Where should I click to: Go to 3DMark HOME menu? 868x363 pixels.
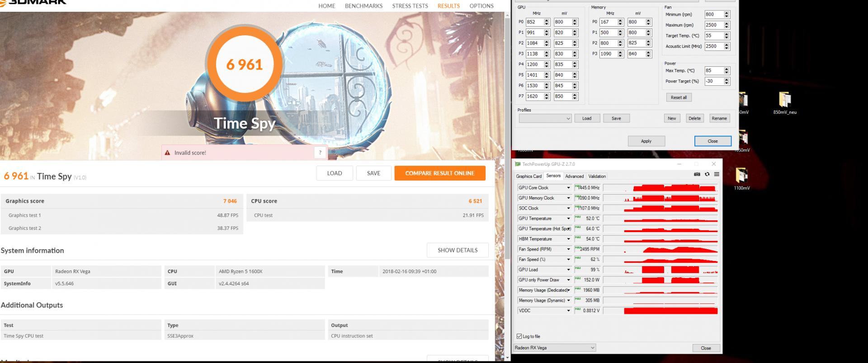(326, 6)
